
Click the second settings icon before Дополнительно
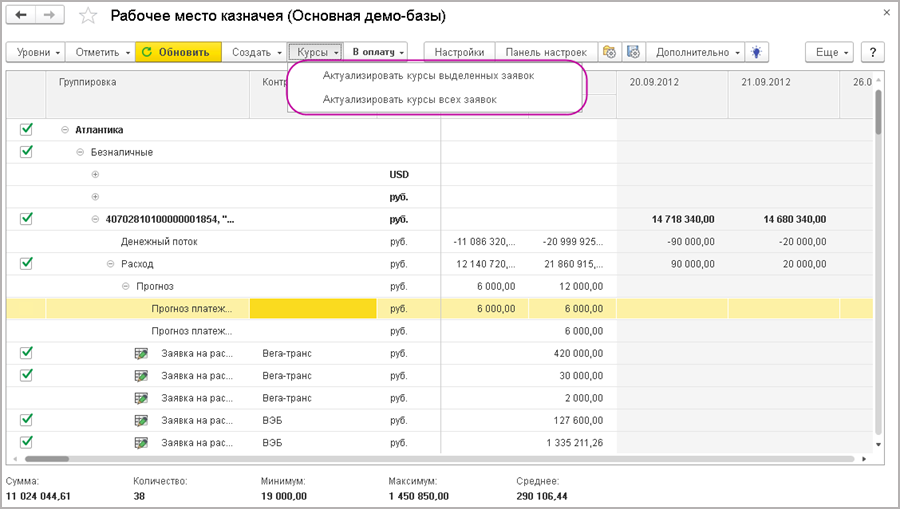[x=633, y=52]
